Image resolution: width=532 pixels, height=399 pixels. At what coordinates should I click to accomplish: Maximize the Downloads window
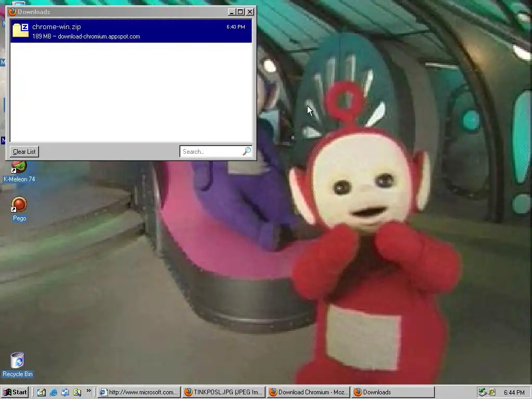[241, 12]
